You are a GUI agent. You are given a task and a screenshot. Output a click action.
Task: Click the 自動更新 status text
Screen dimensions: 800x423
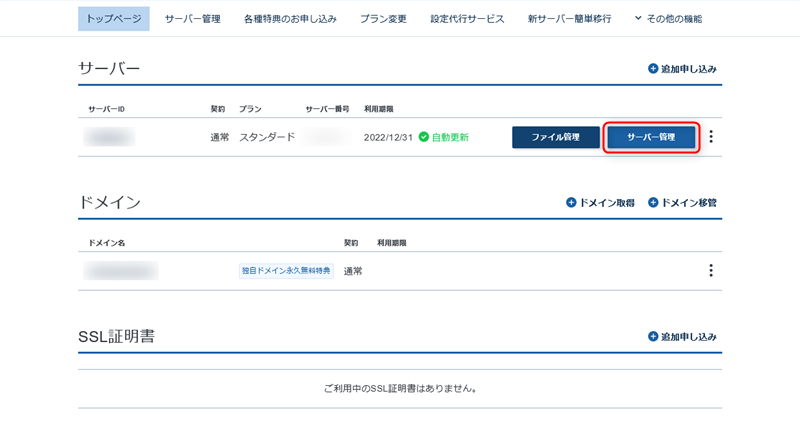450,137
